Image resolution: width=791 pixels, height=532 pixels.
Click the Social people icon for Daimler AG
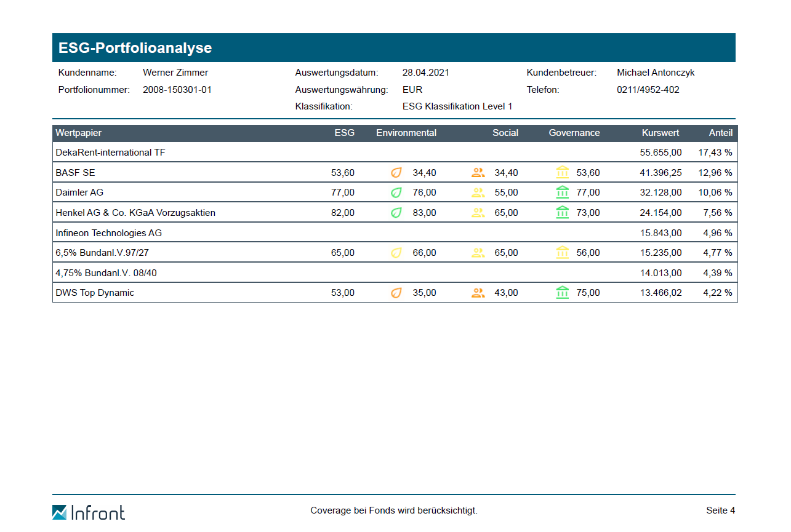(478, 193)
